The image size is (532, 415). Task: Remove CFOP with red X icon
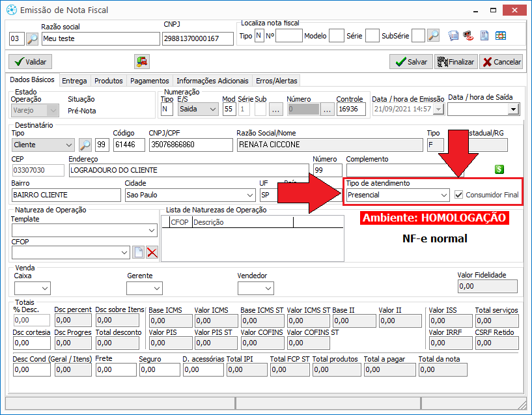click(x=152, y=253)
